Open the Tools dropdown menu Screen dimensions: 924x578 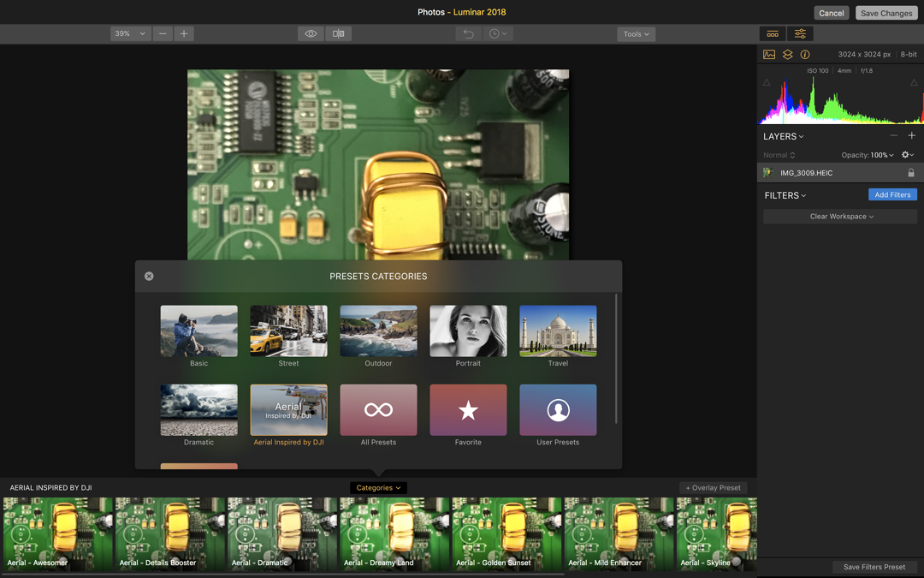click(637, 33)
